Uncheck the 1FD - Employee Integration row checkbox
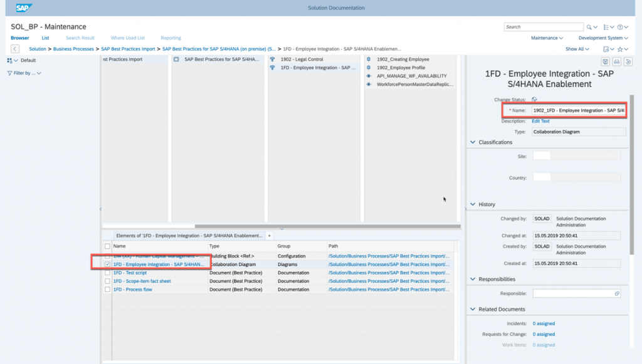The height and width of the screenshot is (364, 642). [x=107, y=264]
